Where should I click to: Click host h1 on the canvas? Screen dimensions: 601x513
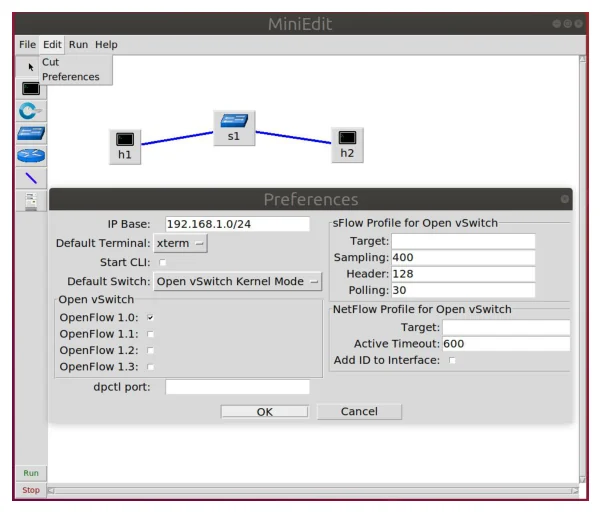[125, 147]
